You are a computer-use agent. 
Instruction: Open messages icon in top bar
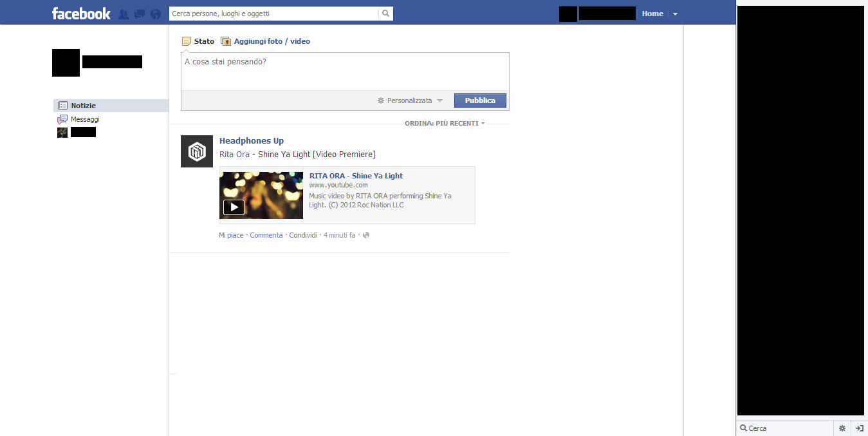(140, 14)
